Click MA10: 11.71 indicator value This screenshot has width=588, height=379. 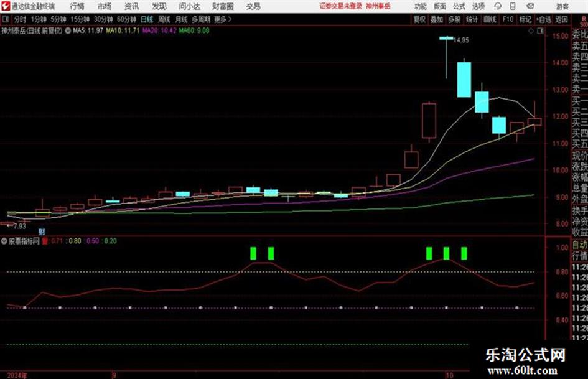pos(123,30)
